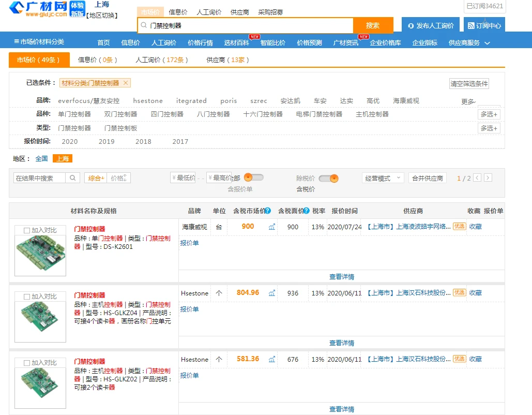
Task: Click 地区切换 to change region
Action: [x=102, y=16]
